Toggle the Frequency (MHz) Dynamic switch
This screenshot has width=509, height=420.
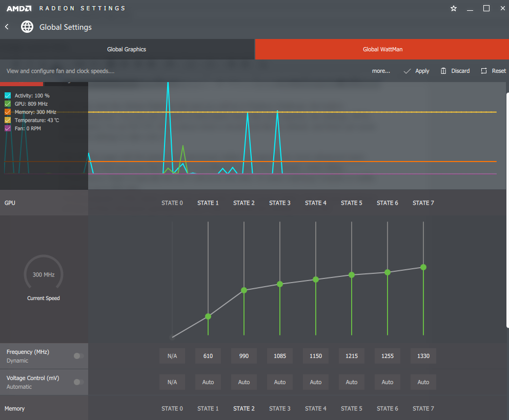tap(78, 356)
